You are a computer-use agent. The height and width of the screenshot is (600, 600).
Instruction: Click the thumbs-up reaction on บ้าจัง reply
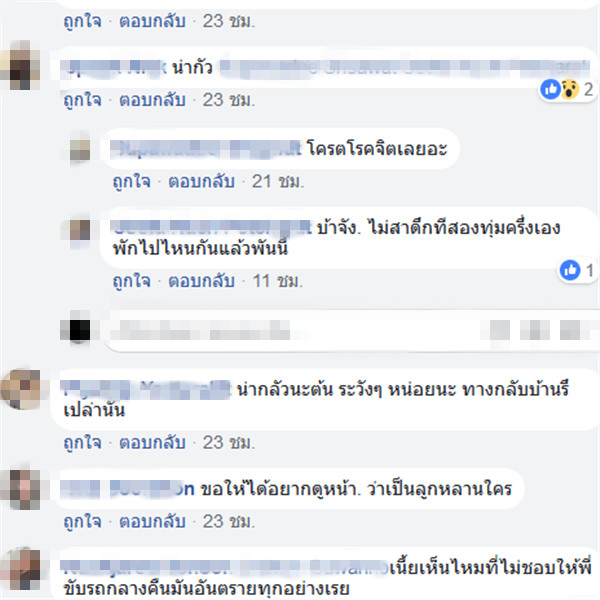point(570,270)
